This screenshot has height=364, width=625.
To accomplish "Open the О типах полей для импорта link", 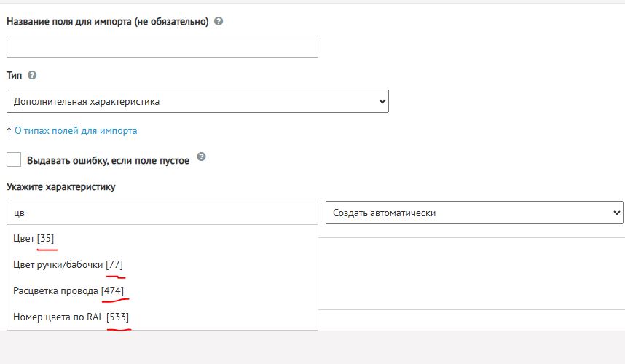I will tap(76, 130).
